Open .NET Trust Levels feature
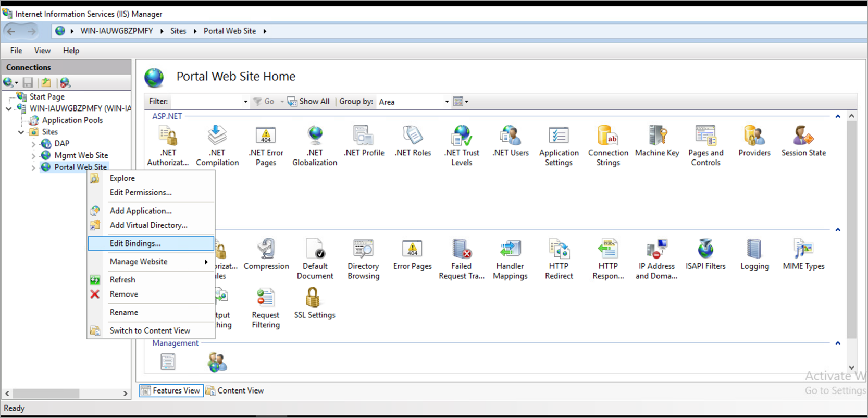This screenshot has height=418, width=868. (462, 146)
